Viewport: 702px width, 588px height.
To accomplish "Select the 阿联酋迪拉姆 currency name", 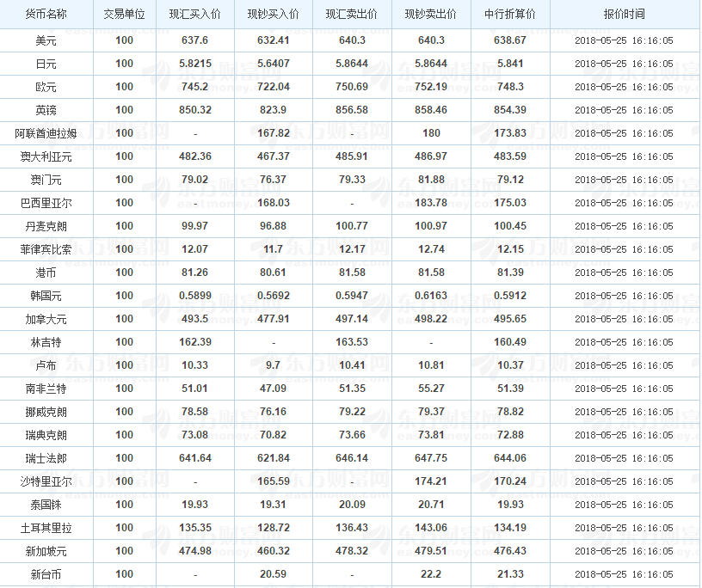I will [x=46, y=134].
